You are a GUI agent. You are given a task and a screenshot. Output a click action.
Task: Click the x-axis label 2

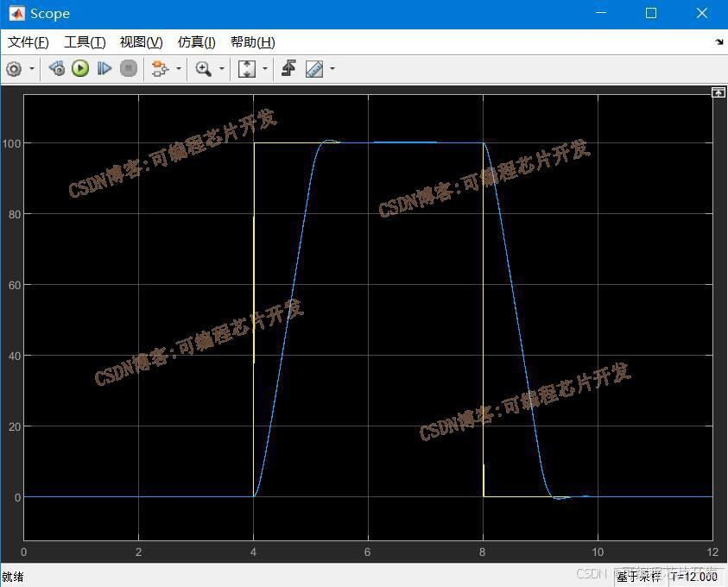point(138,552)
